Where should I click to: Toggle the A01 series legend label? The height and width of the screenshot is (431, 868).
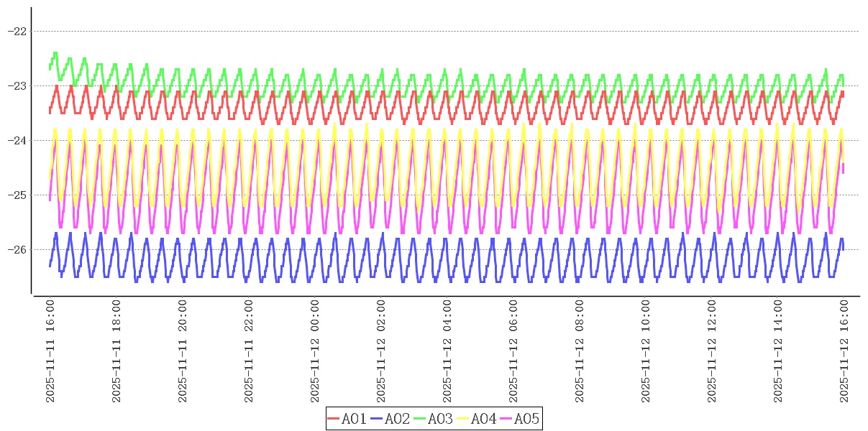click(x=354, y=419)
